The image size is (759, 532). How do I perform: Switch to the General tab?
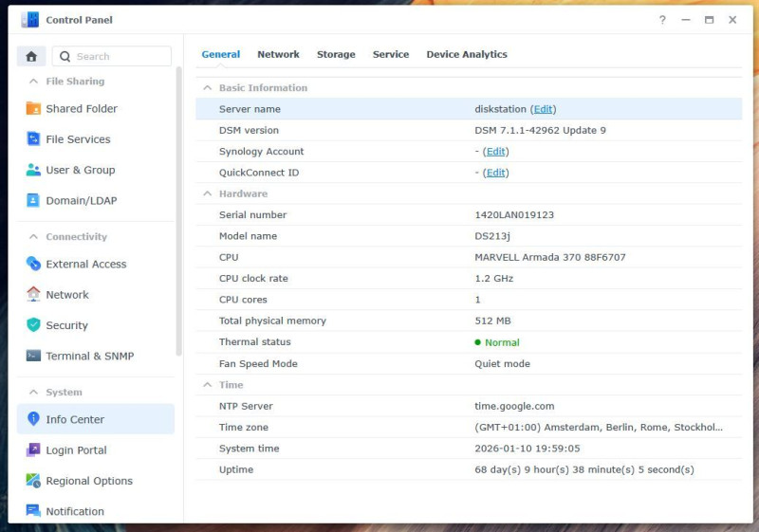tap(221, 54)
